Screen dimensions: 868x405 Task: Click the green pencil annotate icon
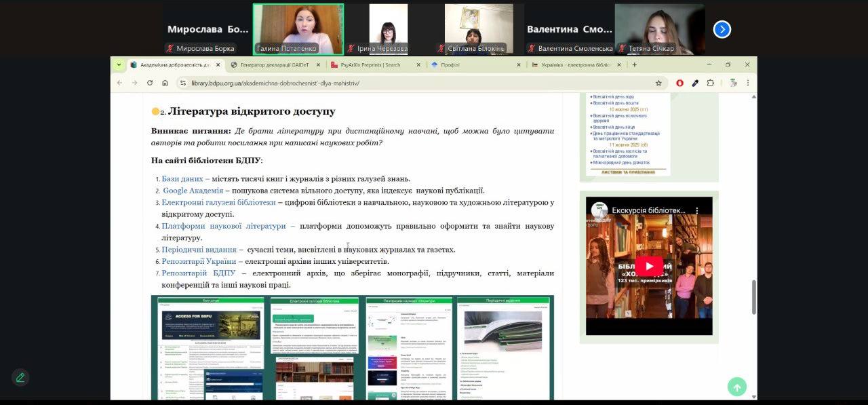point(20,378)
